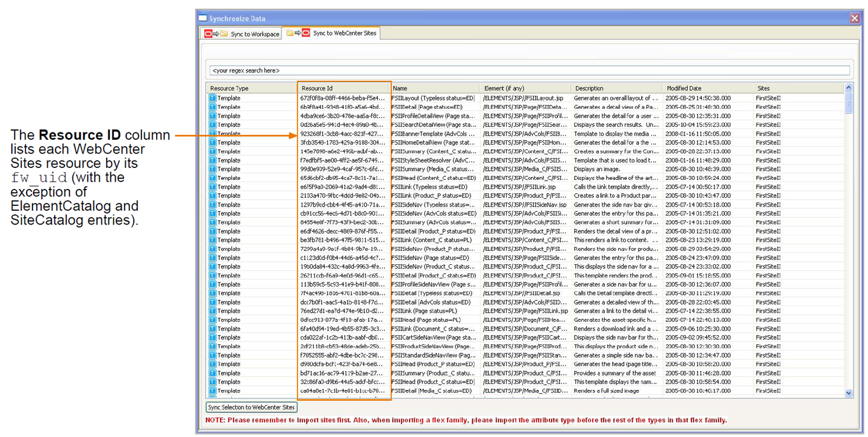Click Template icon in FSIIHead (Page status=PL) row
Viewport: 868px width, 437px height.
[x=213, y=320]
